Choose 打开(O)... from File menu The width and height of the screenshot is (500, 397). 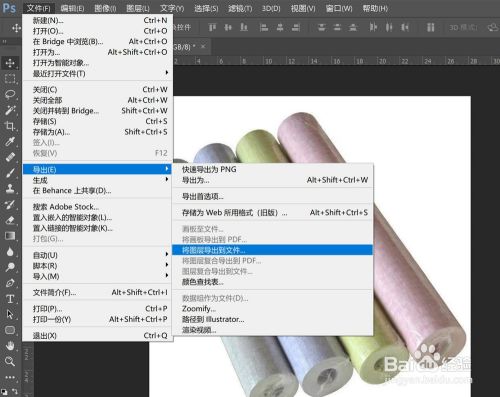tap(98, 31)
